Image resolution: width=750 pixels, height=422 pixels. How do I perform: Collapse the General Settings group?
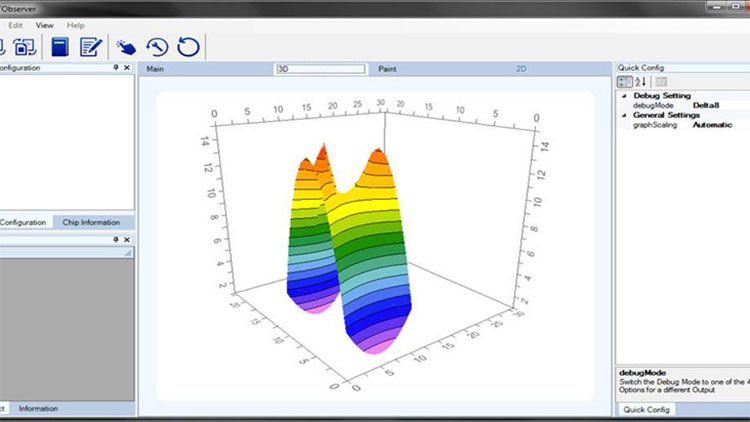click(625, 115)
